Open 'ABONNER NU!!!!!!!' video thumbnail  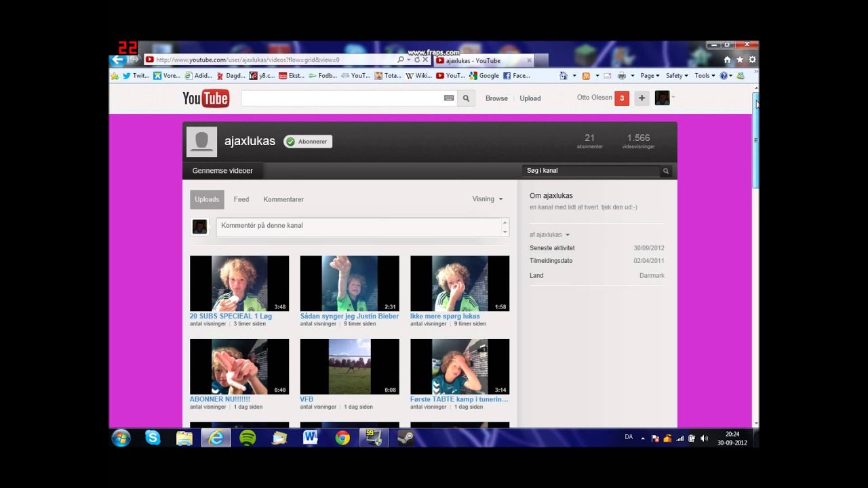pos(239,367)
